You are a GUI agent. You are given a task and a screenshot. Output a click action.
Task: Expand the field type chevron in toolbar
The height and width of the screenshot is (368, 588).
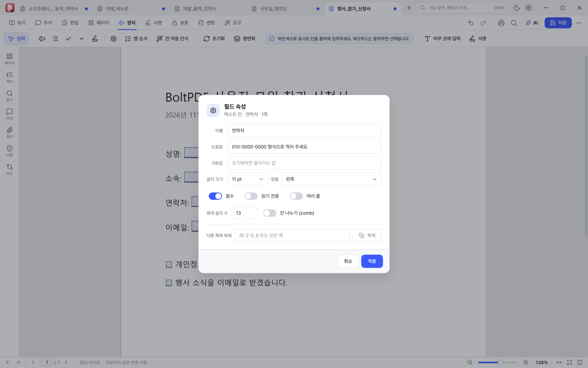(82, 39)
